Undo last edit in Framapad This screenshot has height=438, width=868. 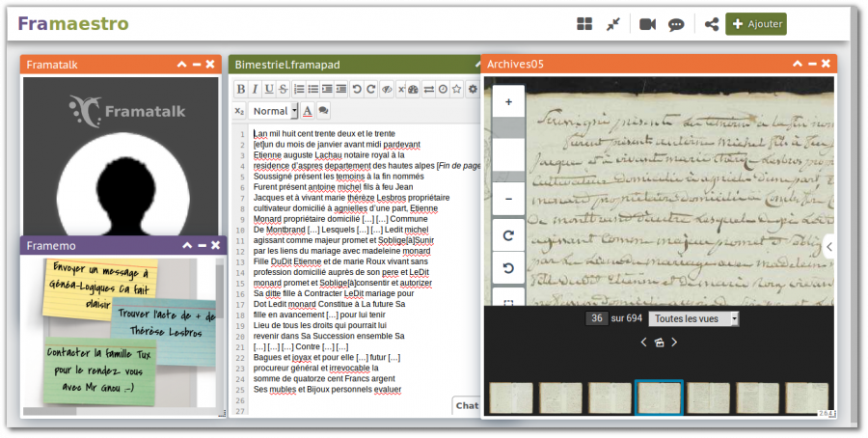[x=357, y=89]
